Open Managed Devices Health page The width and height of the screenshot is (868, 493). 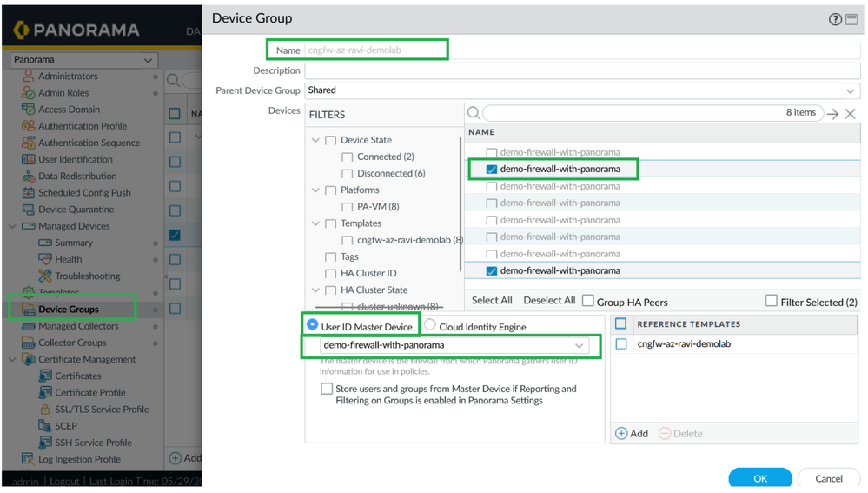point(68,259)
